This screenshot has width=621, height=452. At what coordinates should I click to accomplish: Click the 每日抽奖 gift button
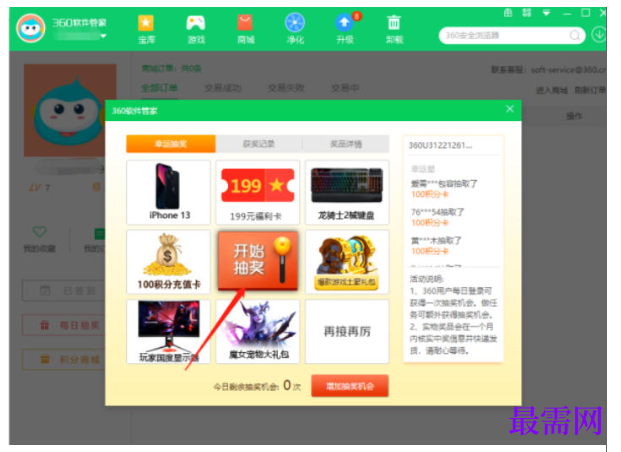point(63,325)
